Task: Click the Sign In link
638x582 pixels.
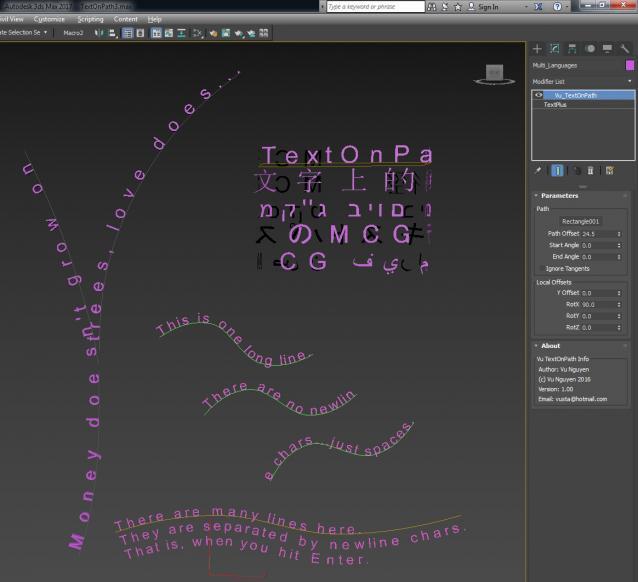Action: (488, 7)
